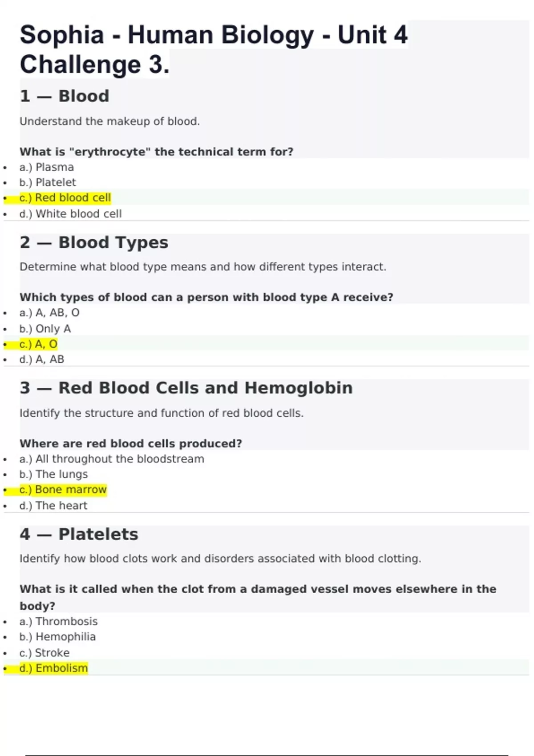Click highlighted answer "d.) Embolism"
Image resolution: width=534 pixels, height=756 pixels.
point(53,668)
